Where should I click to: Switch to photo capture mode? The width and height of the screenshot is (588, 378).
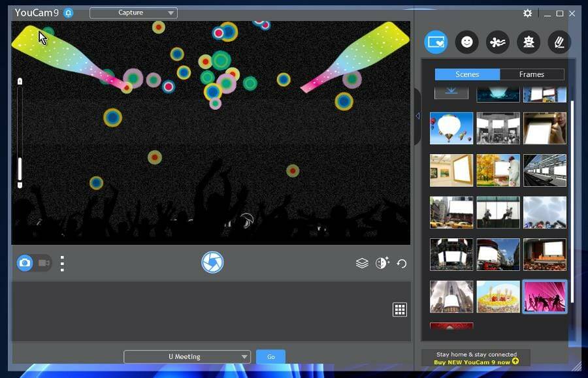click(24, 263)
